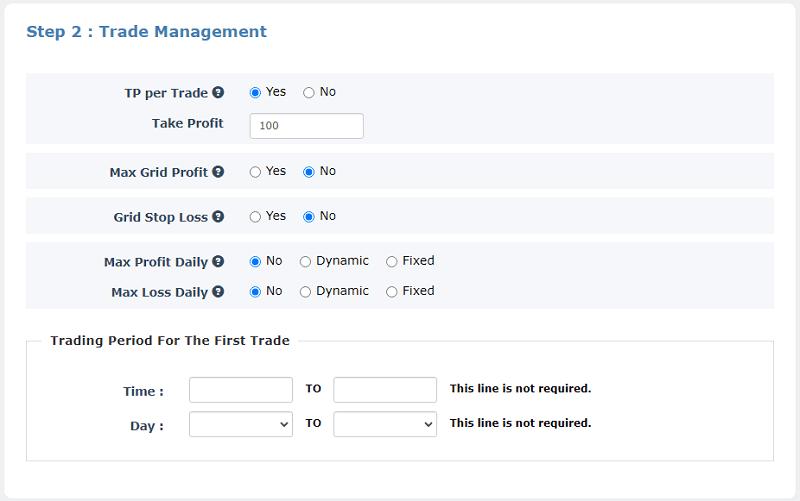
Task: Select No for TP per Trade
Action: 309,93
